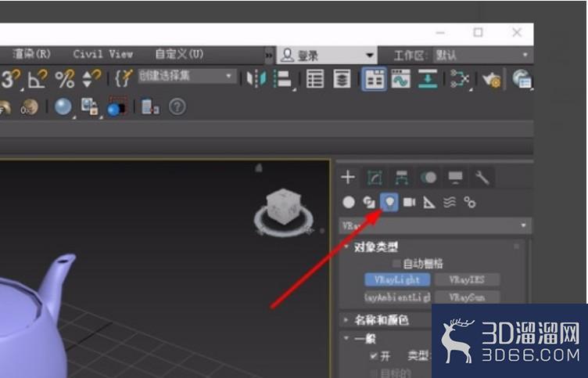Select the Space Warps waves icon

coord(450,203)
